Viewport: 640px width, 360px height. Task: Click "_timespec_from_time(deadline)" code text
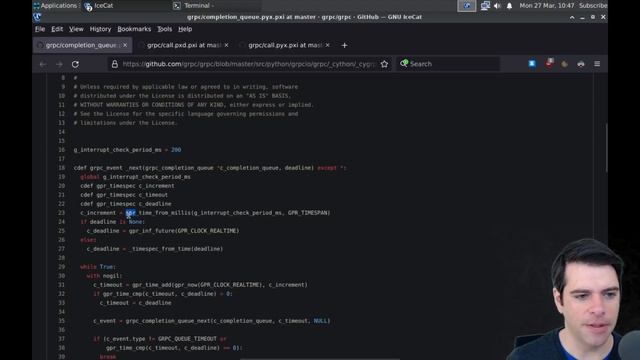(176, 249)
